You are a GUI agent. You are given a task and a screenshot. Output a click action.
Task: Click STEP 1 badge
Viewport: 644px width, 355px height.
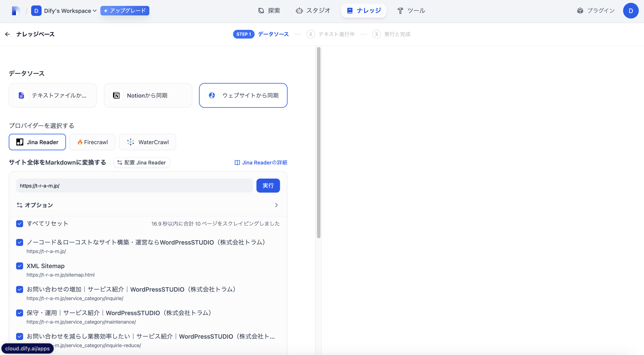tap(243, 34)
